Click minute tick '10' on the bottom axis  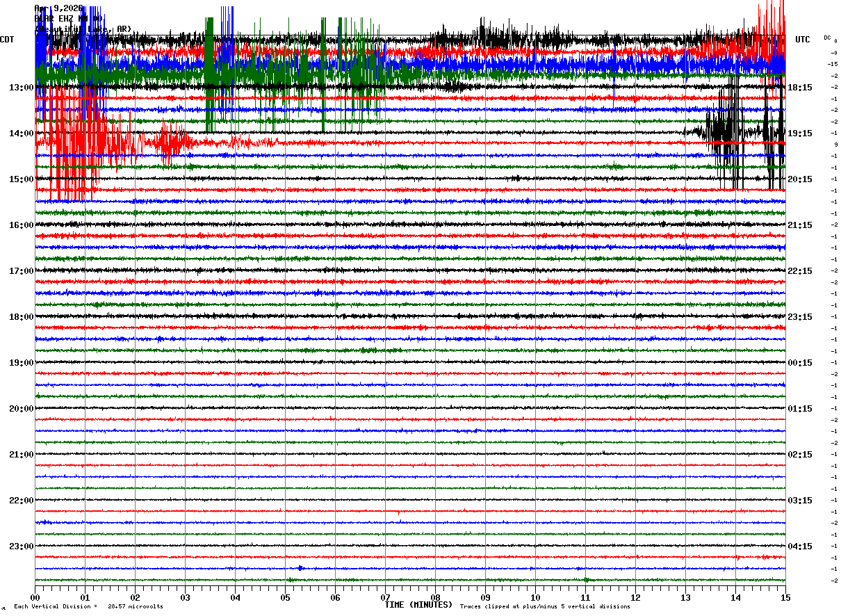(x=536, y=597)
